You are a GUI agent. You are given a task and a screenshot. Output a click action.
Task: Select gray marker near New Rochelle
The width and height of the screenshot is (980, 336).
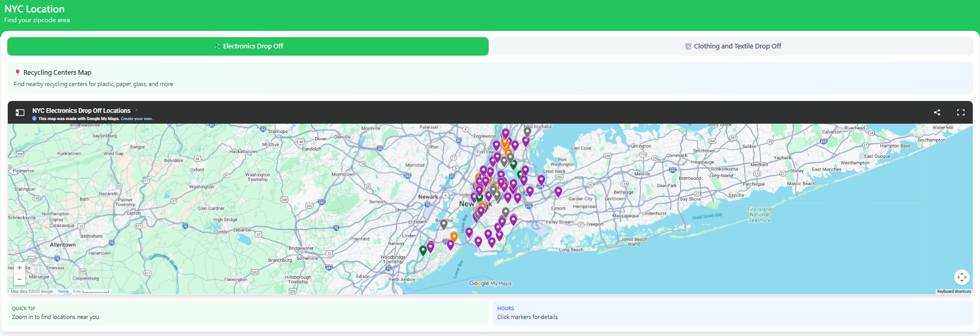(x=527, y=132)
